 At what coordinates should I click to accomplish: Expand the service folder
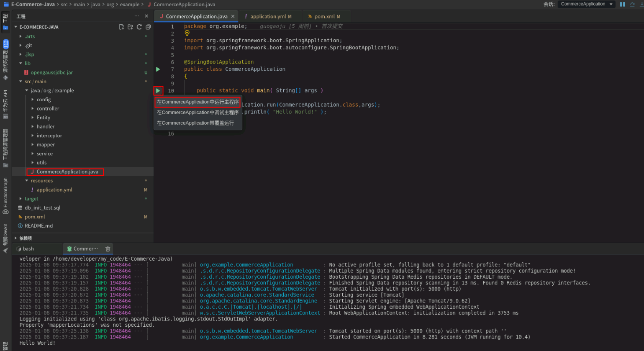(x=33, y=154)
